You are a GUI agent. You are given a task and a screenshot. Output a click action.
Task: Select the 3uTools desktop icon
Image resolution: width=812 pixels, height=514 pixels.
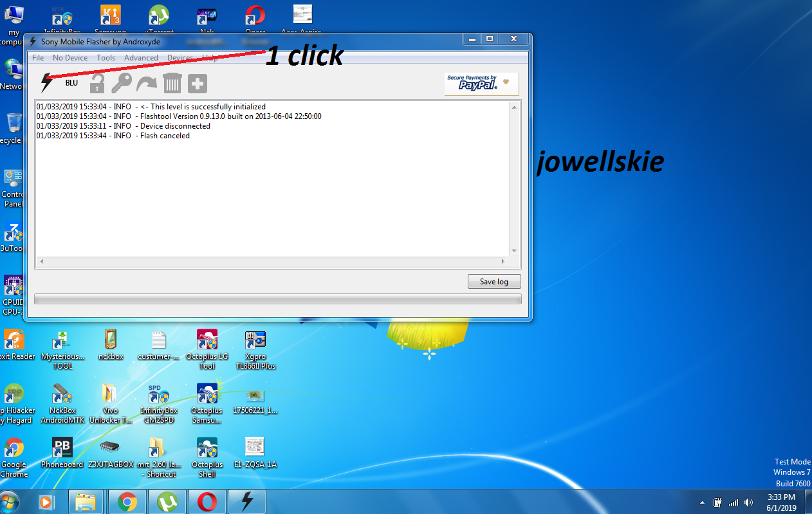point(12,238)
